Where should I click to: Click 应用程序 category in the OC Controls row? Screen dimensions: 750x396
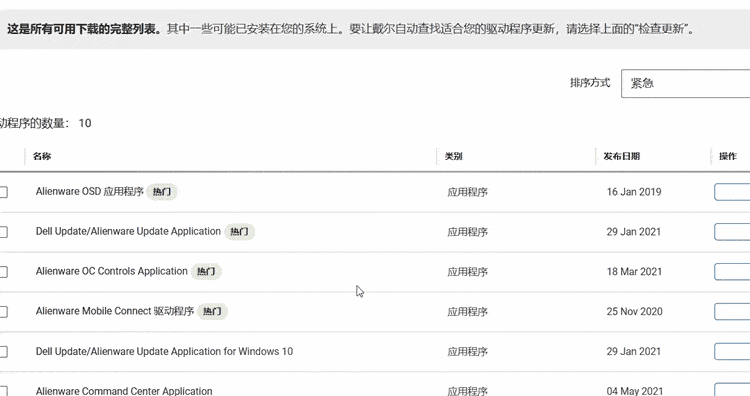[467, 272]
